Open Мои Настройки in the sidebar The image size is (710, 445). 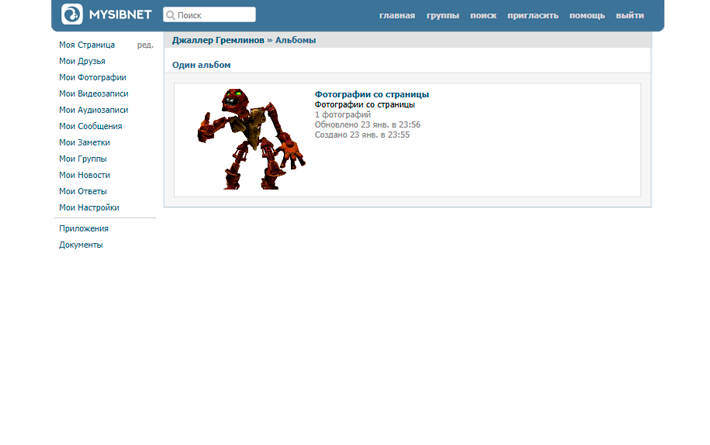(x=89, y=207)
